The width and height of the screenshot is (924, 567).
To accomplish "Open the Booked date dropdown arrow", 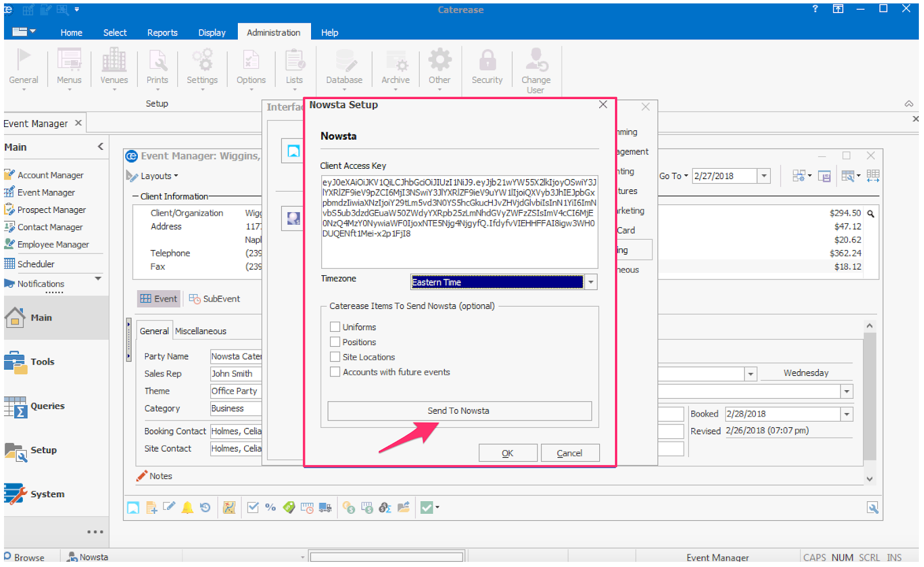I will pos(847,414).
